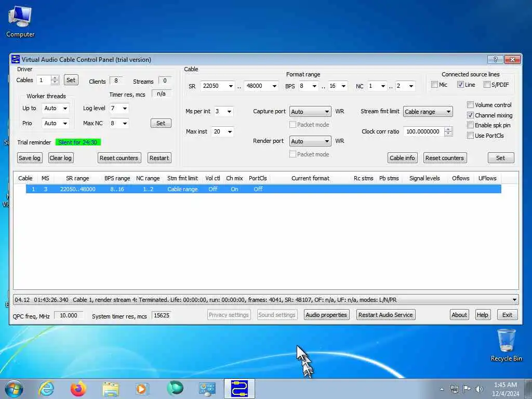Open the Stream fmt limit dropdown
Screen dimensions: 532x399
click(x=428, y=112)
